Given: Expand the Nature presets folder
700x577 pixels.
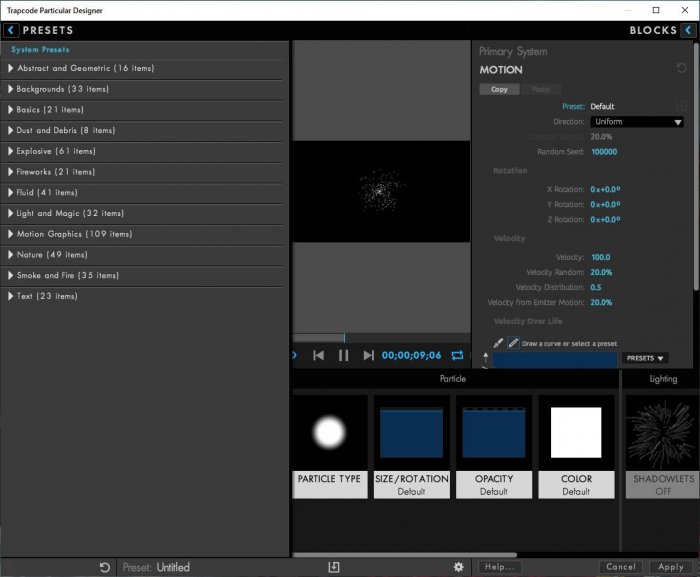Looking at the screenshot, I should (10, 255).
